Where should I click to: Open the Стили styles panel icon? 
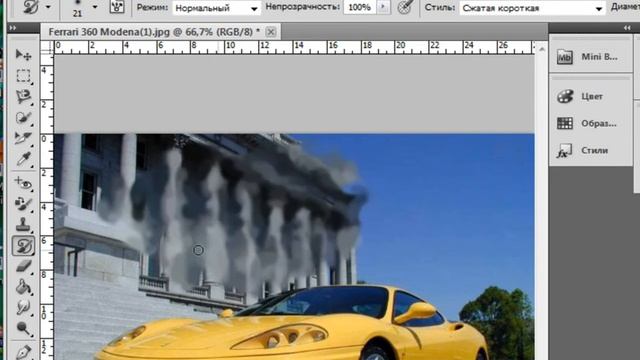565,151
